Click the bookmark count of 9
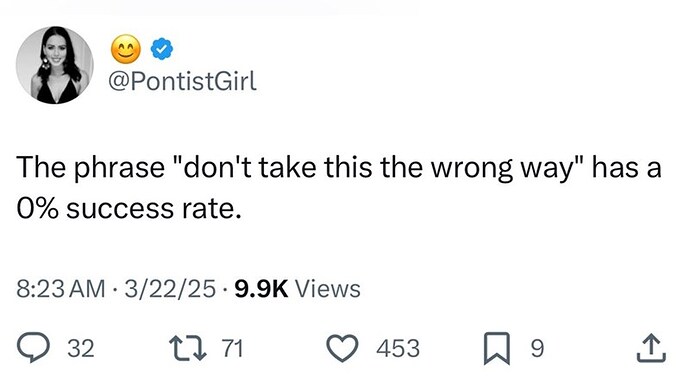Screen dimensions: 690x388 coord(537,348)
